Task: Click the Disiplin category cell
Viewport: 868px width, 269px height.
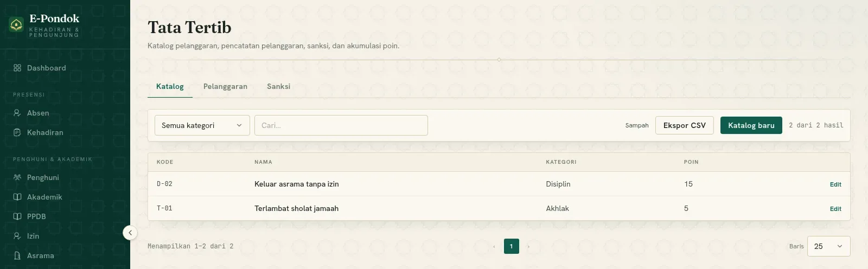Action: point(558,184)
